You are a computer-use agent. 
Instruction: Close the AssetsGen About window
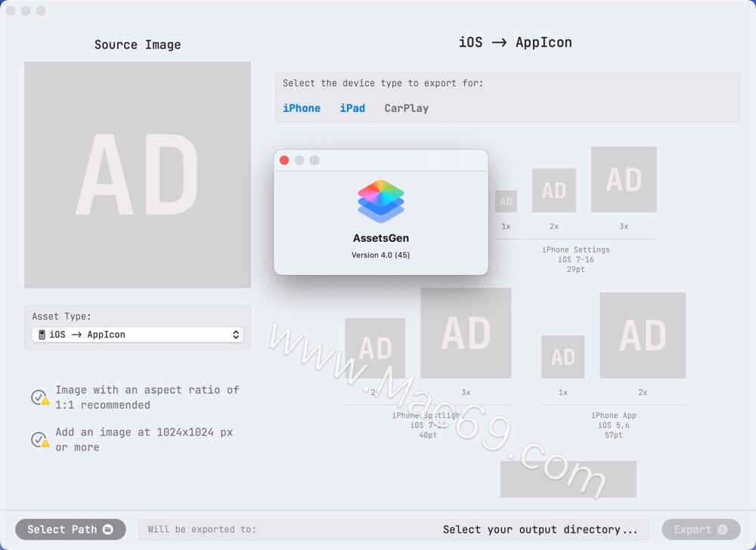(283, 160)
